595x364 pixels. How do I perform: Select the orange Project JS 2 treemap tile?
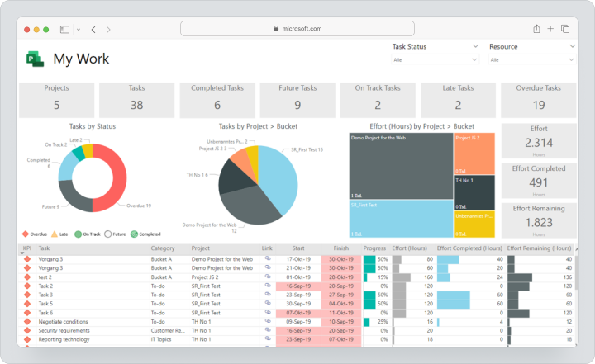474,154
